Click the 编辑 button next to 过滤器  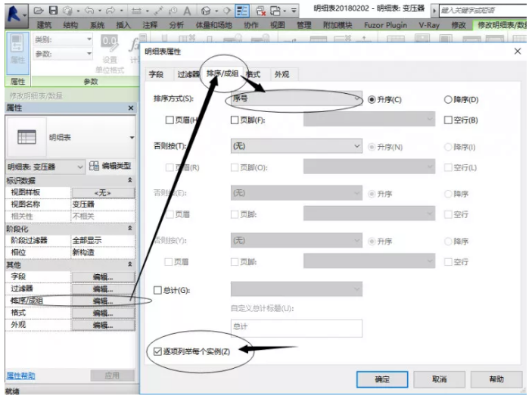click(102, 289)
